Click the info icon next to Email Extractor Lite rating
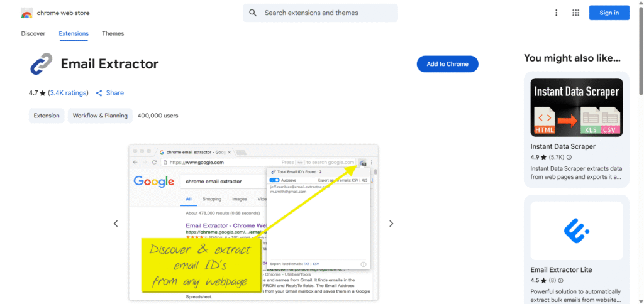 pos(560,281)
